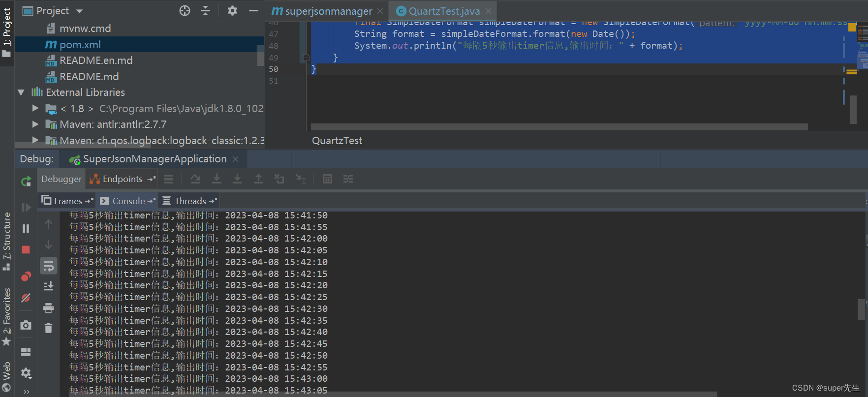Switch to the Debugger tab
868x397 pixels.
[62, 179]
